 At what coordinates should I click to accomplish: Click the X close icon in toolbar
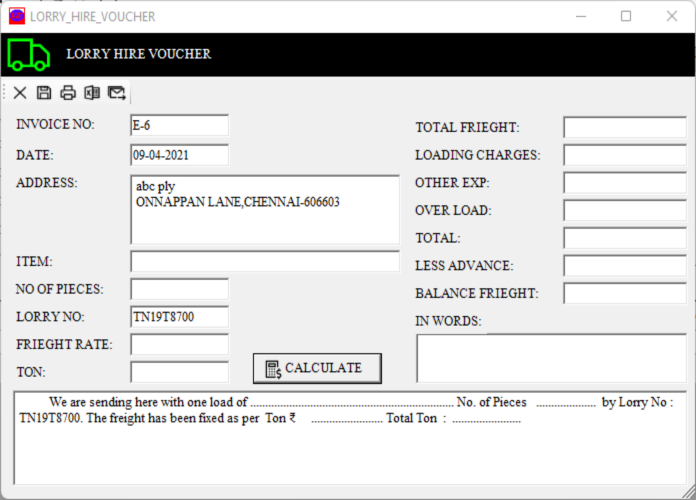pyautogui.click(x=20, y=93)
